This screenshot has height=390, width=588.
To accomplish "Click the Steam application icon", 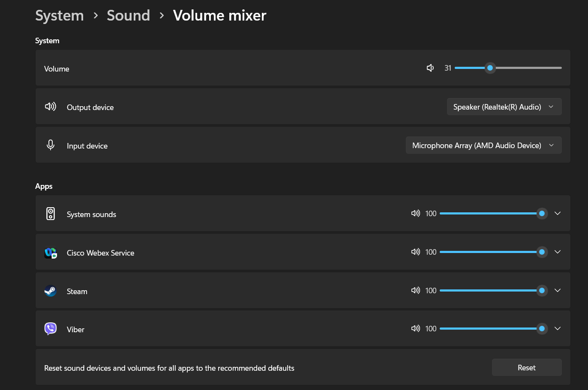I will [50, 290].
